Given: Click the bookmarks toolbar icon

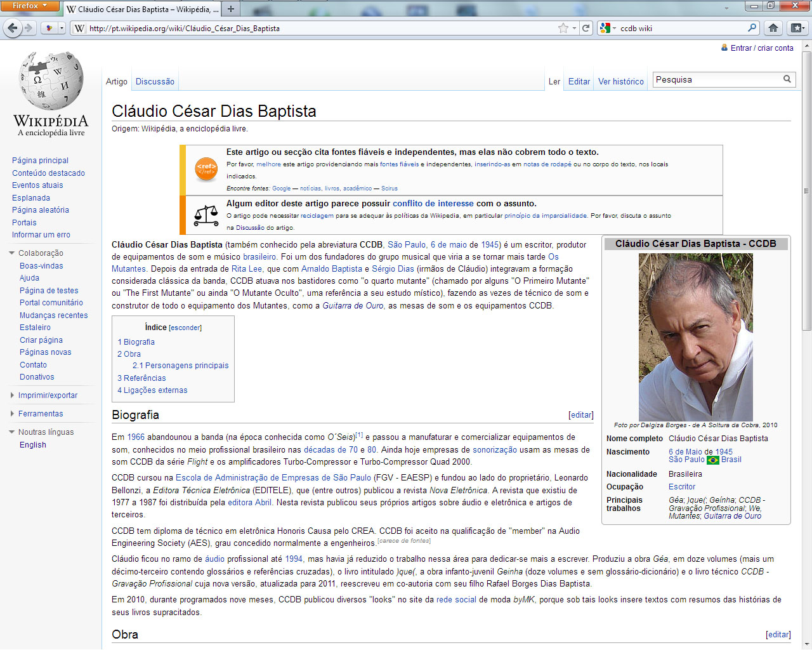Looking at the screenshot, I should tap(797, 28).
